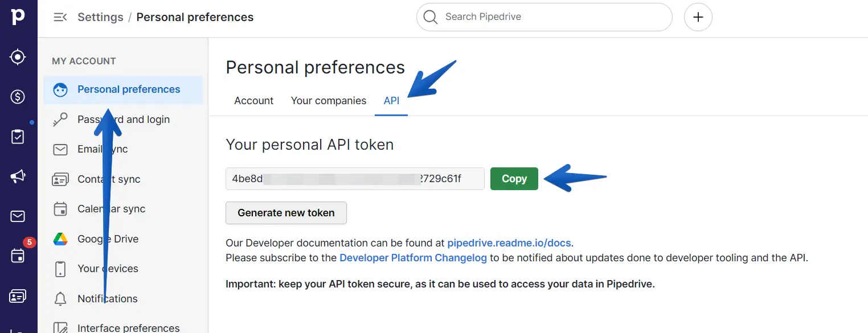Open Developer Platform Changelog link

click(x=413, y=258)
